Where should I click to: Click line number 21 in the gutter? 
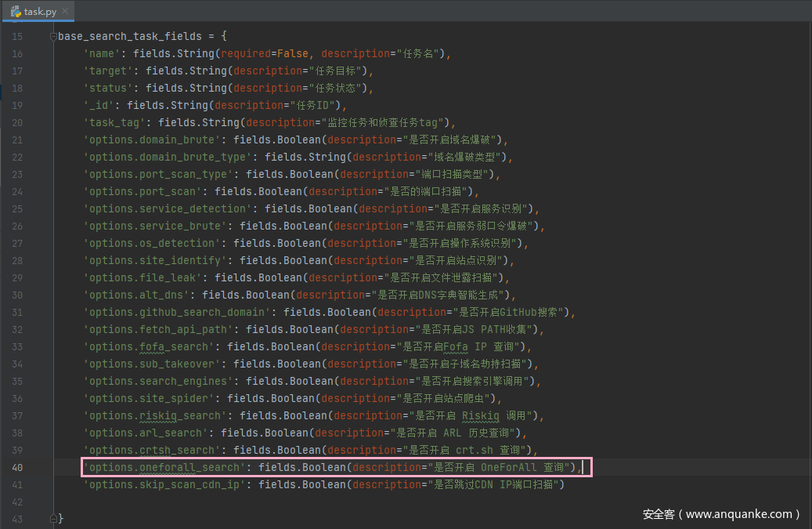[17, 140]
